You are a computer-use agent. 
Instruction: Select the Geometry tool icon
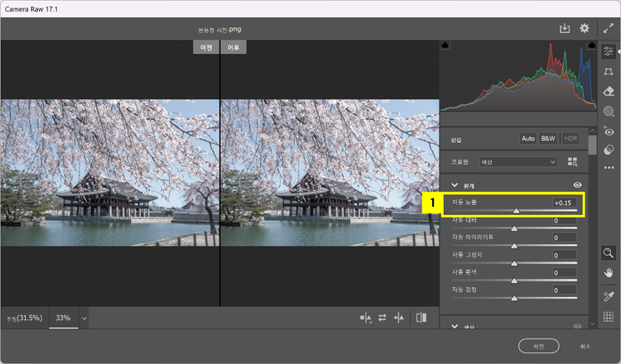(x=609, y=72)
